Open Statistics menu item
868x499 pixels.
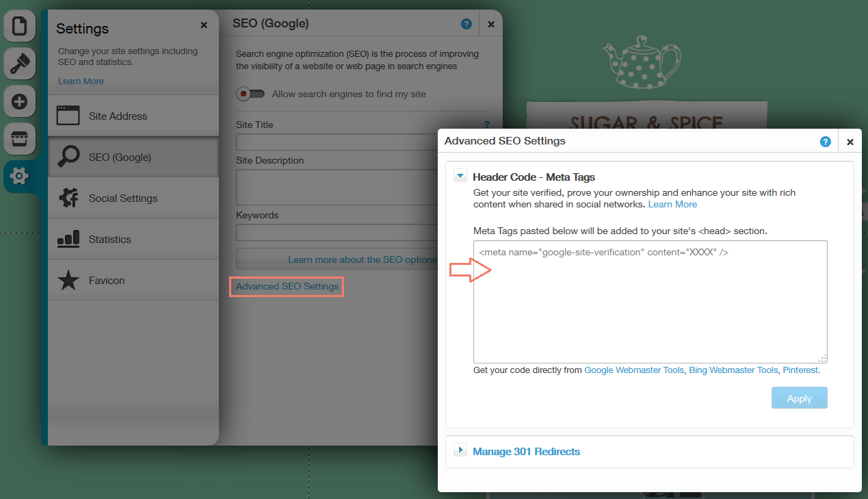(133, 239)
